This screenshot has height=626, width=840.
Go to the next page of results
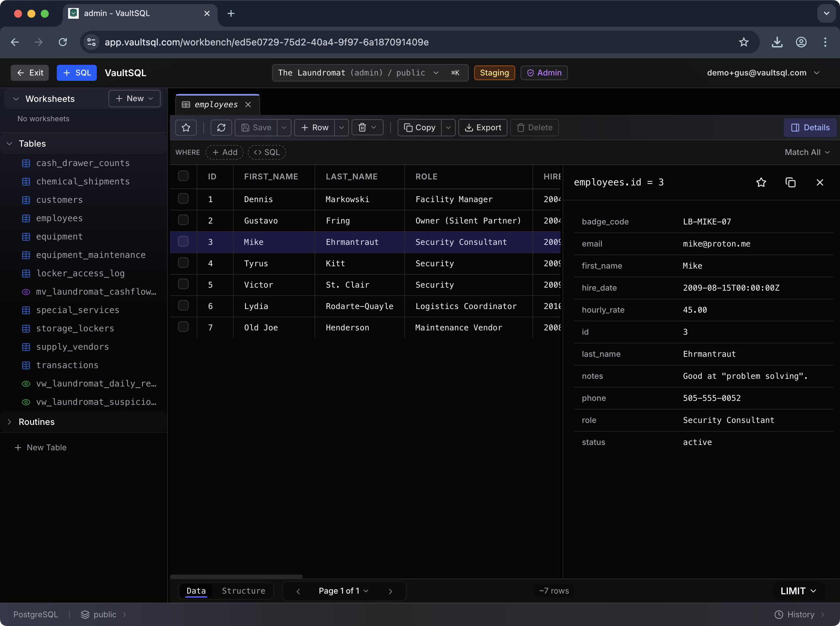coord(391,591)
